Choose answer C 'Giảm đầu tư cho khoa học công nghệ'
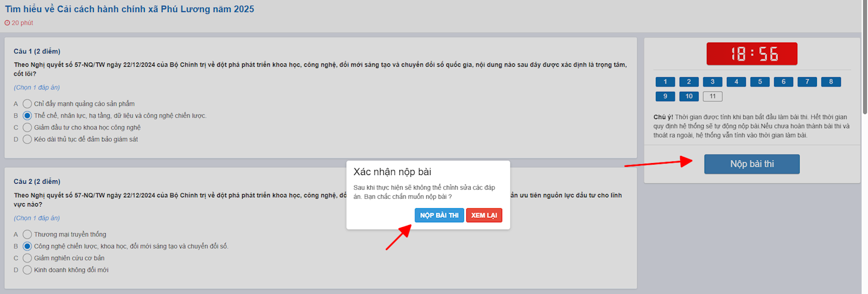 coord(28,128)
